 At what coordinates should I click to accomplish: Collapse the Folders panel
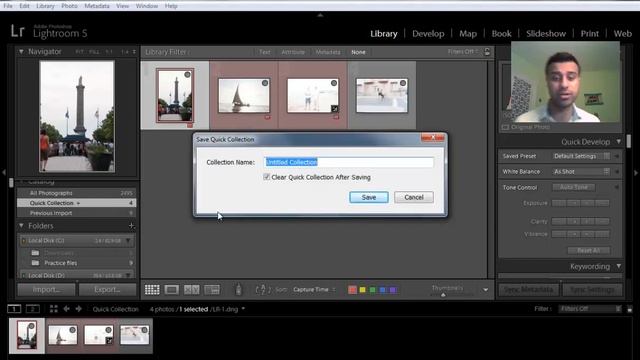pos(21,226)
